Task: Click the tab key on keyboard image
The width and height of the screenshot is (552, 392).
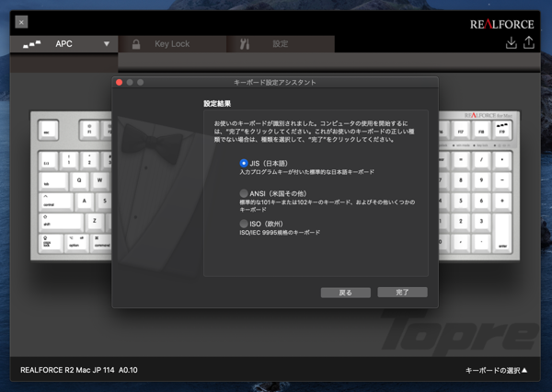Action: tap(53, 181)
